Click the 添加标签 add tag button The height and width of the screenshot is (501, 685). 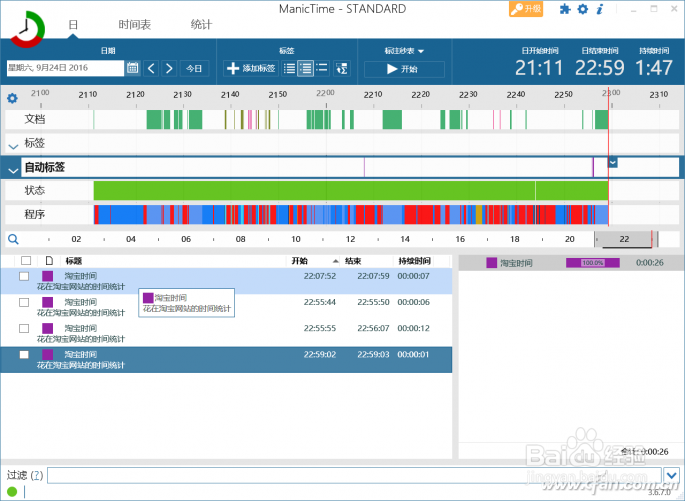click(251, 68)
